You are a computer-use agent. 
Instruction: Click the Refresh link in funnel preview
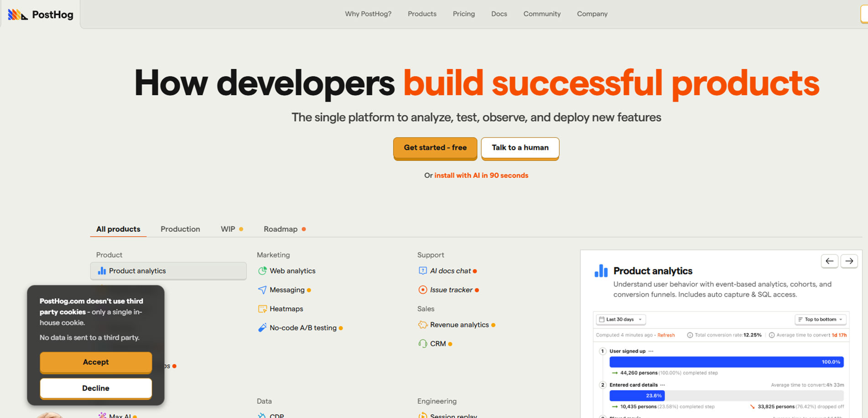tap(666, 335)
